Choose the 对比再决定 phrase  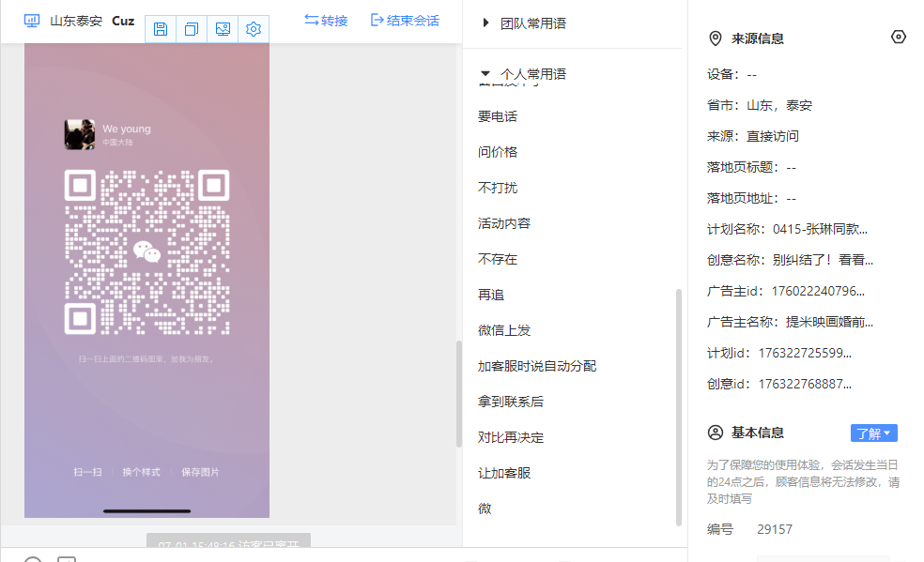[x=510, y=438]
